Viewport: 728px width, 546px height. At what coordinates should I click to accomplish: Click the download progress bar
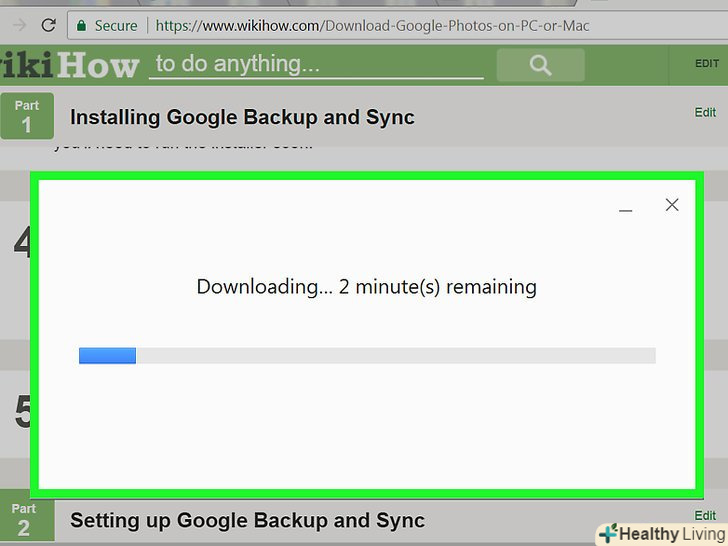tap(366, 355)
